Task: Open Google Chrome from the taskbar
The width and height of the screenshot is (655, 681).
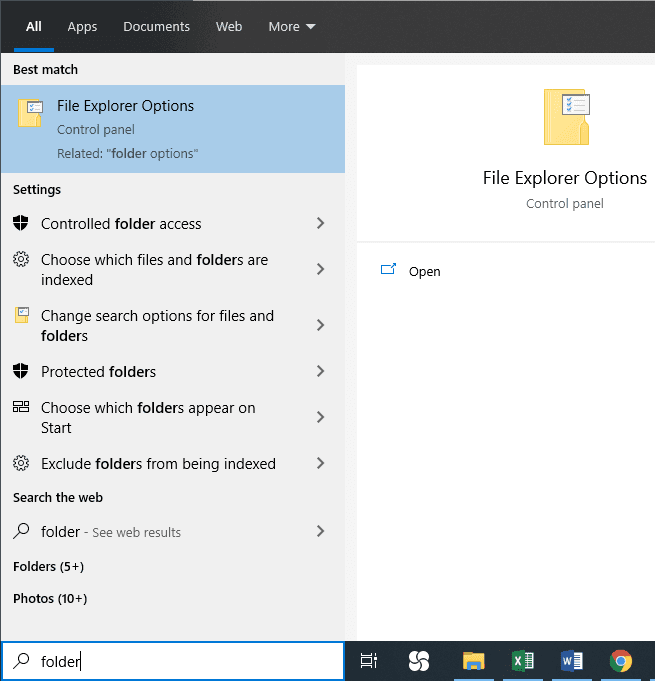Action: click(621, 661)
